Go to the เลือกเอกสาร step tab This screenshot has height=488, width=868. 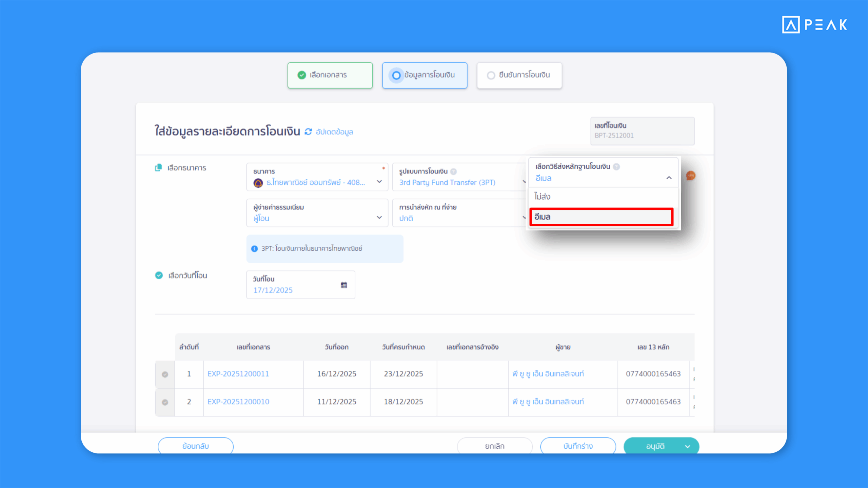point(330,75)
